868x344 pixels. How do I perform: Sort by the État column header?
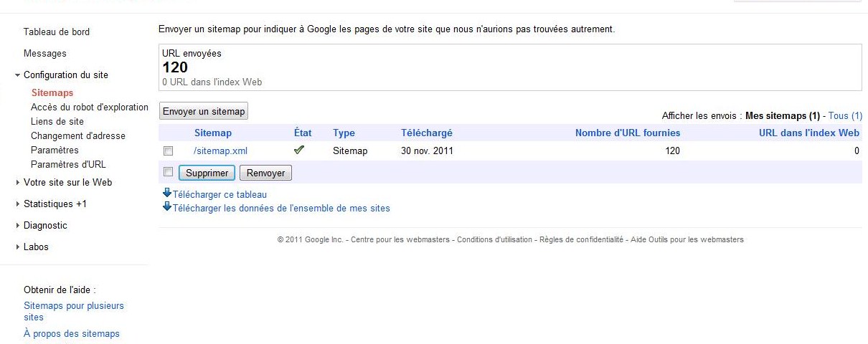(x=303, y=133)
